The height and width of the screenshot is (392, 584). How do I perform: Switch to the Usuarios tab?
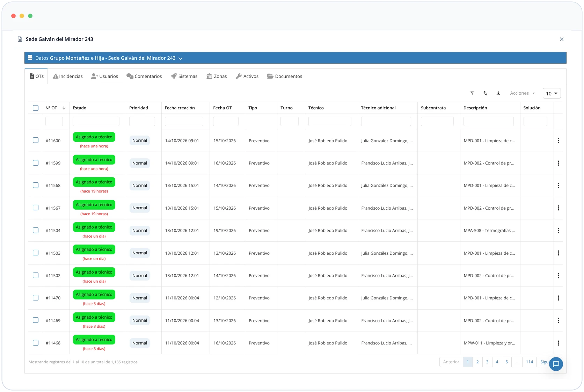point(104,76)
